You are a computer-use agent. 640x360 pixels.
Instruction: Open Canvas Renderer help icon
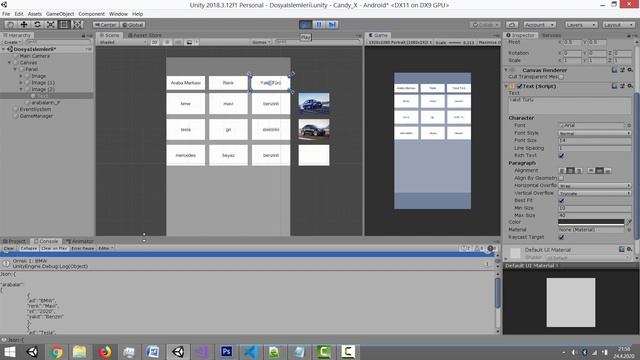[614, 70]
